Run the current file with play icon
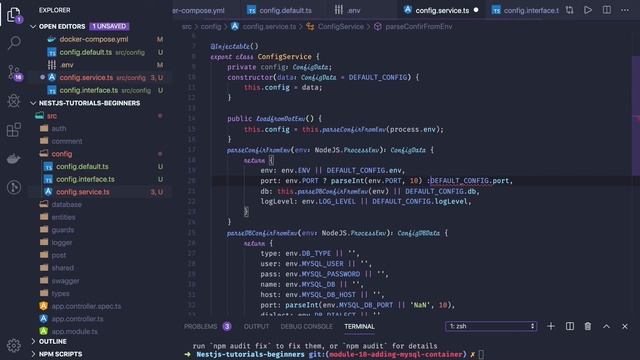The width and height of the screenshot is (640, 360). [x=588, y=10]
